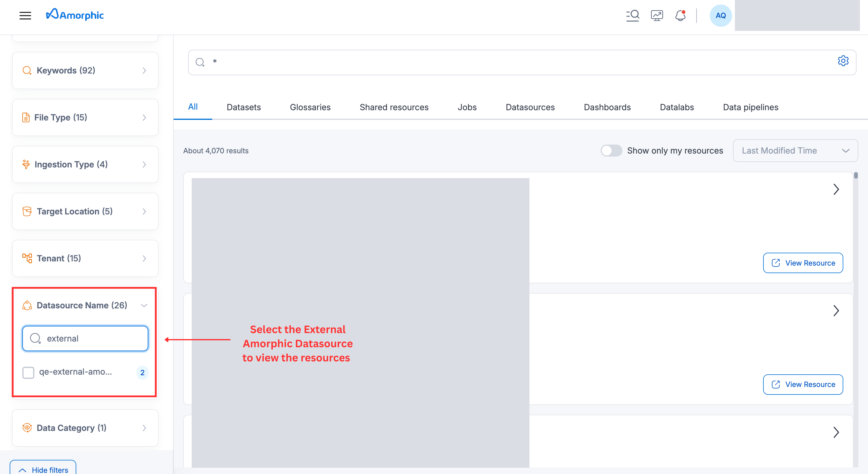Open the hamburger navigation menu

point(25,15)
